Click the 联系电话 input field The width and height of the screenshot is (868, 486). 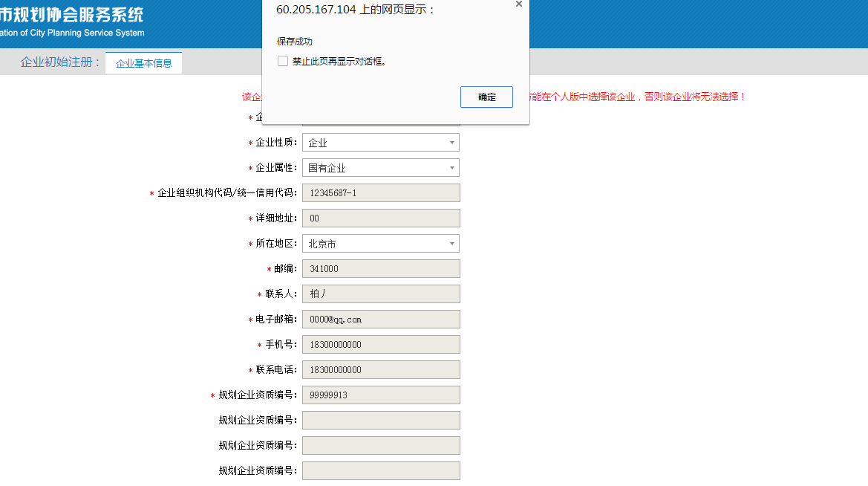pyautogui.click(x=381, y=370)
